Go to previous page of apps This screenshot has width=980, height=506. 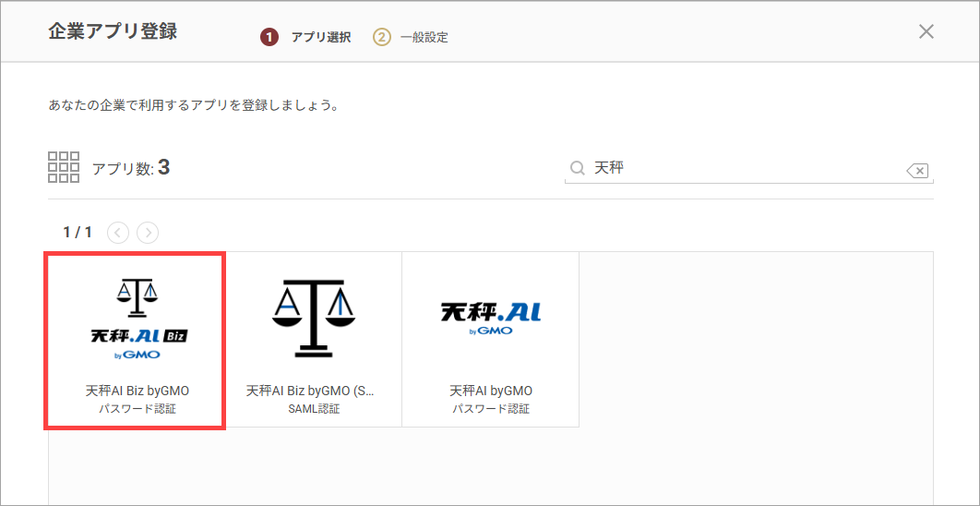coord(118,233)
